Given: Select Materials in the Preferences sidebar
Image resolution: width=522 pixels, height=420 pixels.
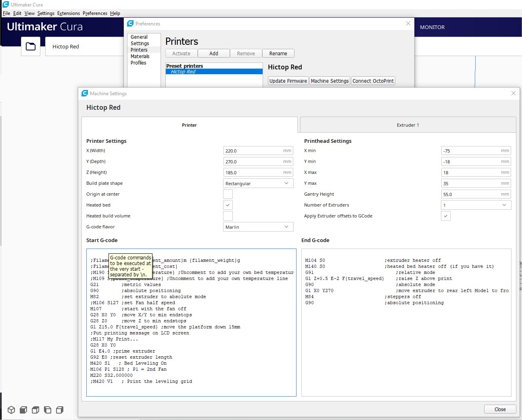Looking at the screenshot, I should pyautogui.click(x=140, y=56).
